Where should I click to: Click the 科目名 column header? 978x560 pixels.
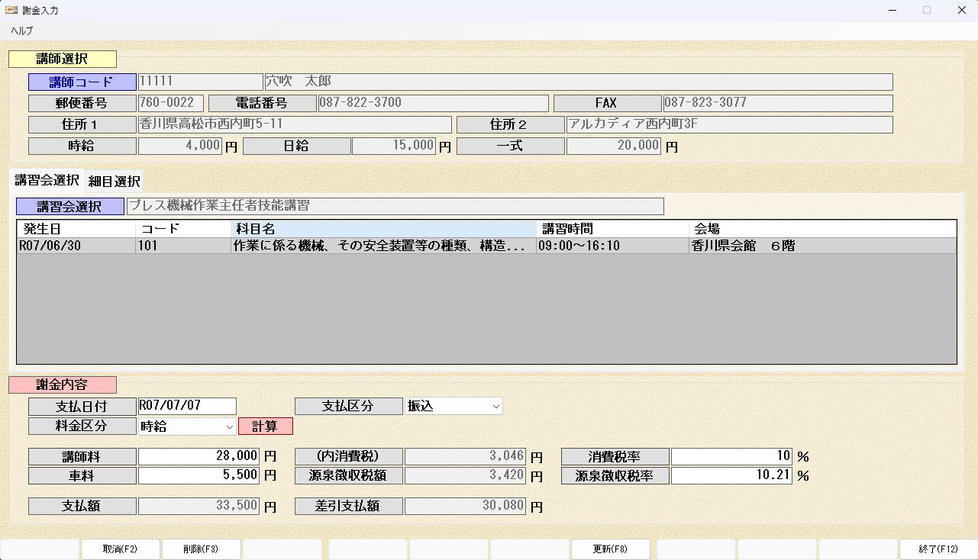tap(383, 229)
